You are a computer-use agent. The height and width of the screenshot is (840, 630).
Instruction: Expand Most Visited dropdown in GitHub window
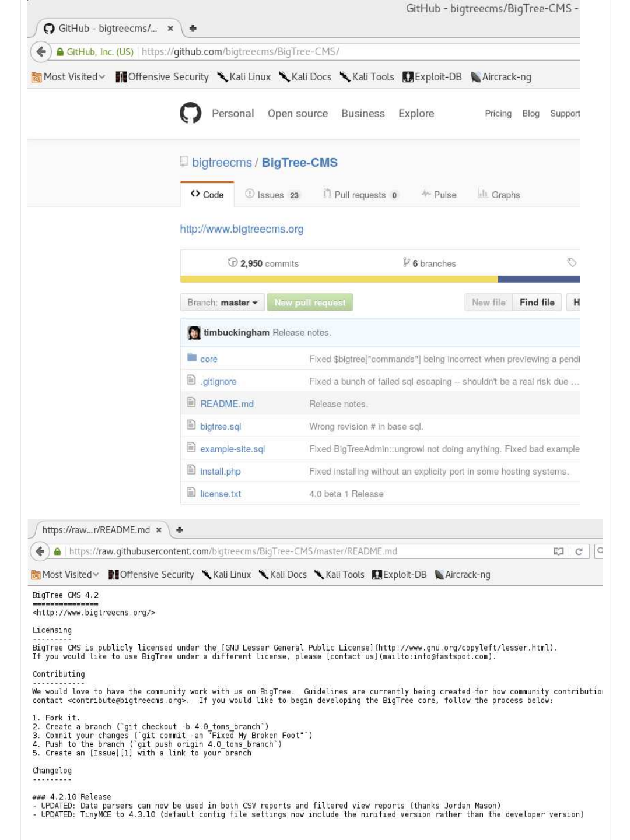69,77
